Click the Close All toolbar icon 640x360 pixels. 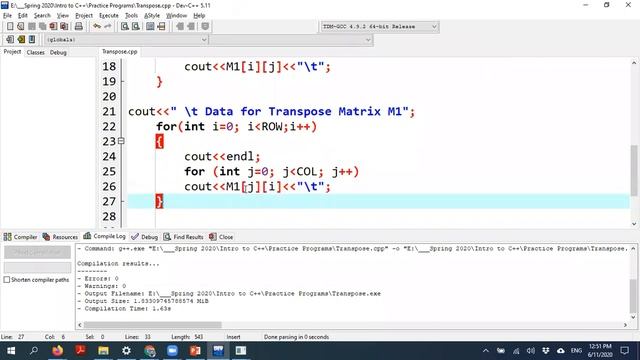click(64, 27)
